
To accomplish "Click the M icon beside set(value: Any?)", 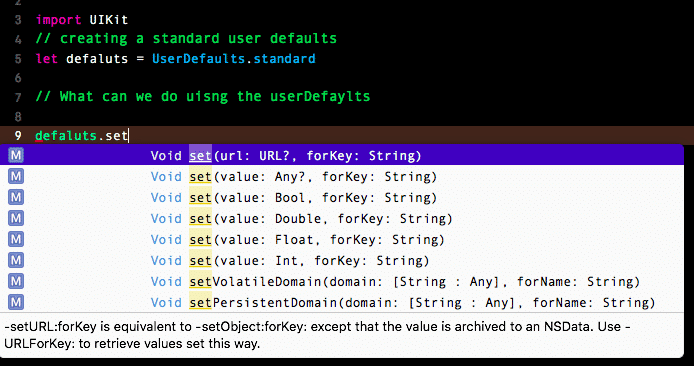I will 16,176.
